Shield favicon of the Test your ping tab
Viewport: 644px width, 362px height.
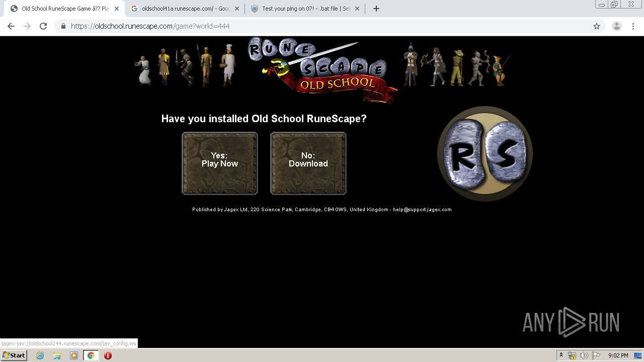point(254,9)
